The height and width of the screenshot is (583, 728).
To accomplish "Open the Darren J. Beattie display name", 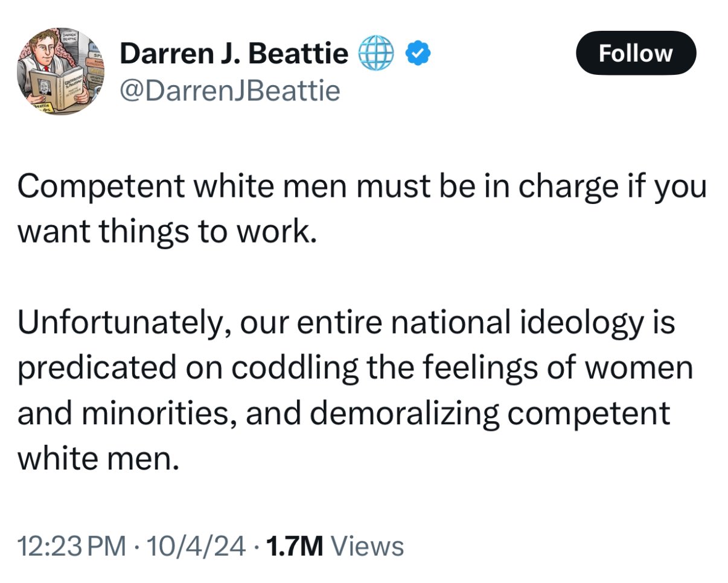I will click(x=234, y=55).
